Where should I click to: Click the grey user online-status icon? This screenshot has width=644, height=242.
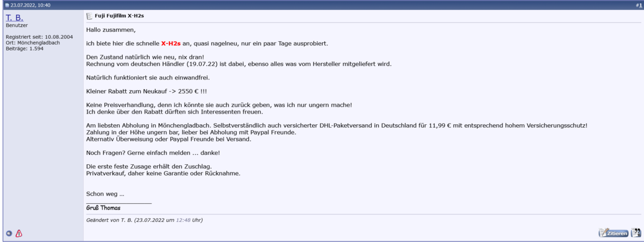click(x=9, y=233)
